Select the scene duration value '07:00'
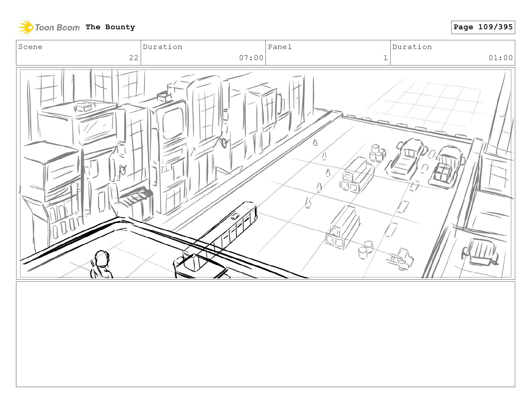This screenshot has height=411, width=532. (251, 58)
